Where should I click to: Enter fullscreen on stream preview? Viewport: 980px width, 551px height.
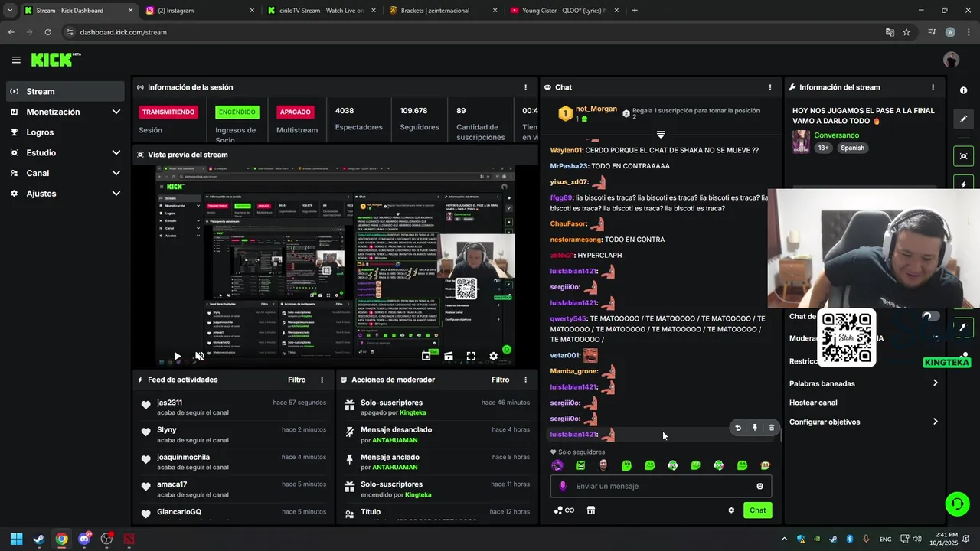coord(471,356)
